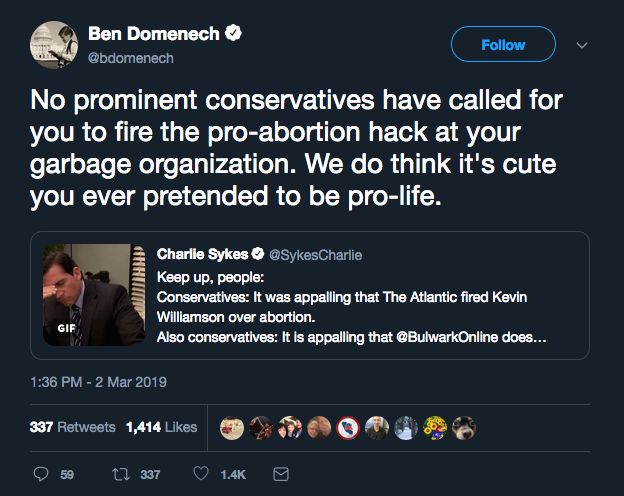Open first liker's avatar in likes row
This screenshot has width=624, height=496.
pos(232,428)
